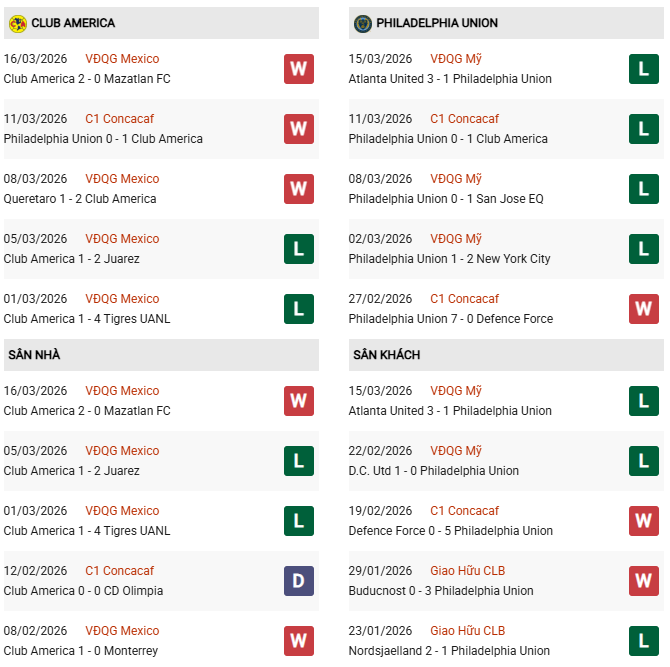Click the W badge next to Buducnost result
The height and width of the screenshot is (667, 670).
pyautogui.click(x=643, y=581)
